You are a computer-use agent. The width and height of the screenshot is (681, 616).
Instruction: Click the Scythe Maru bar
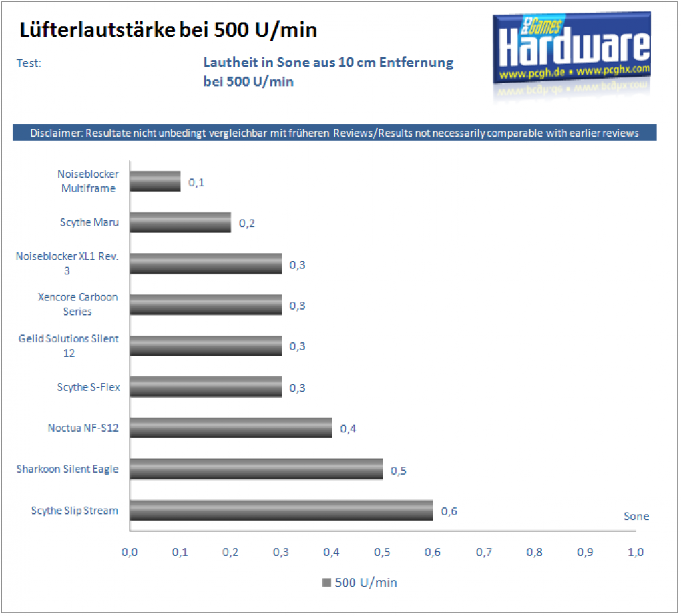click(181, 223)
